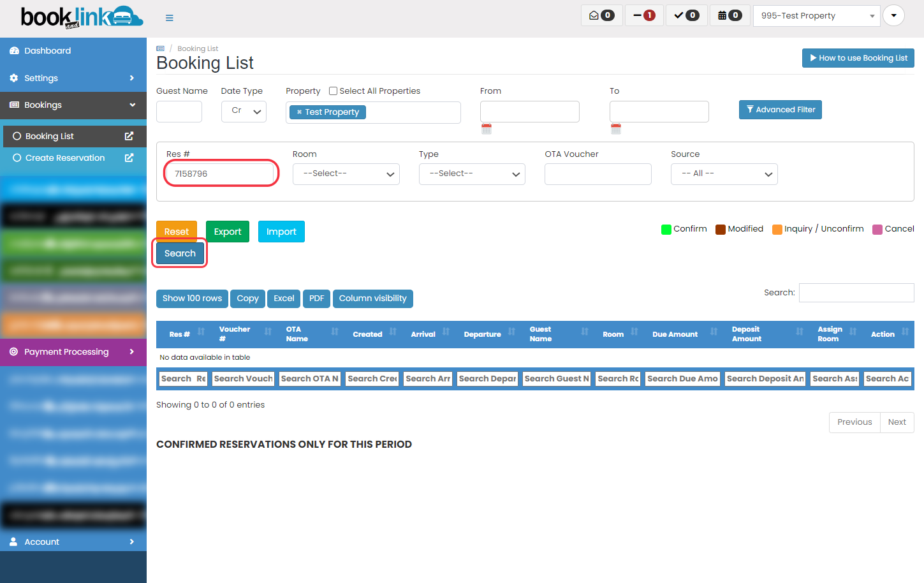Sort by Guest Name column
The height and width of the screenshot is (583, 924).
(x=557, y=334)
